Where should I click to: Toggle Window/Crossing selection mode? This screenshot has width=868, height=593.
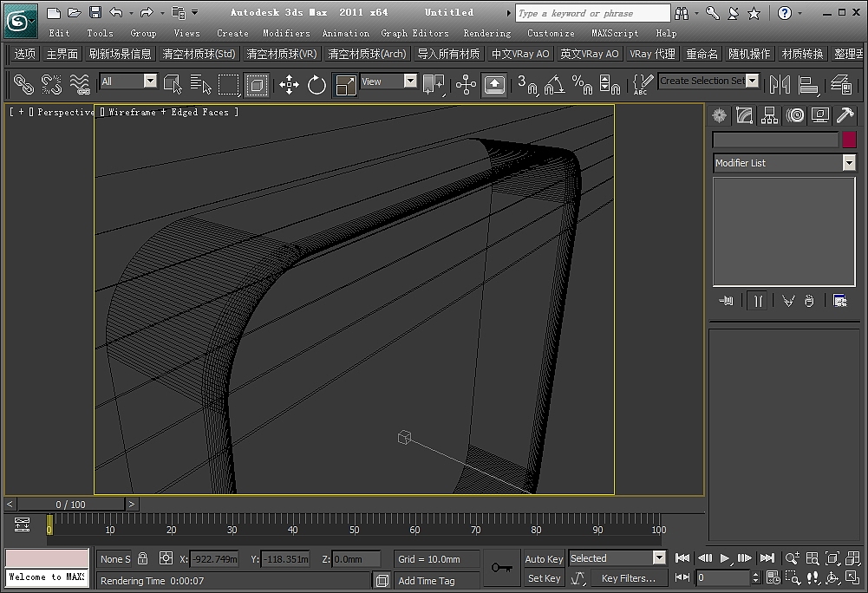point(257,85)
